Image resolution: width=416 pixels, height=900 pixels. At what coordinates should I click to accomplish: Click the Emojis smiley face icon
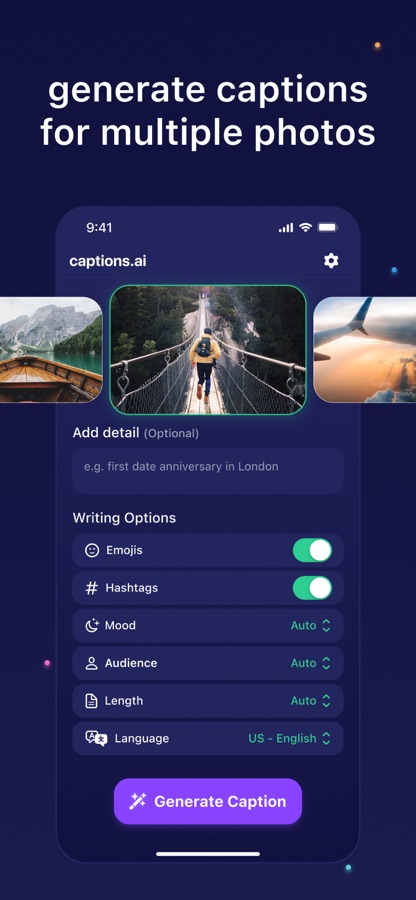(x=92, y=550)
